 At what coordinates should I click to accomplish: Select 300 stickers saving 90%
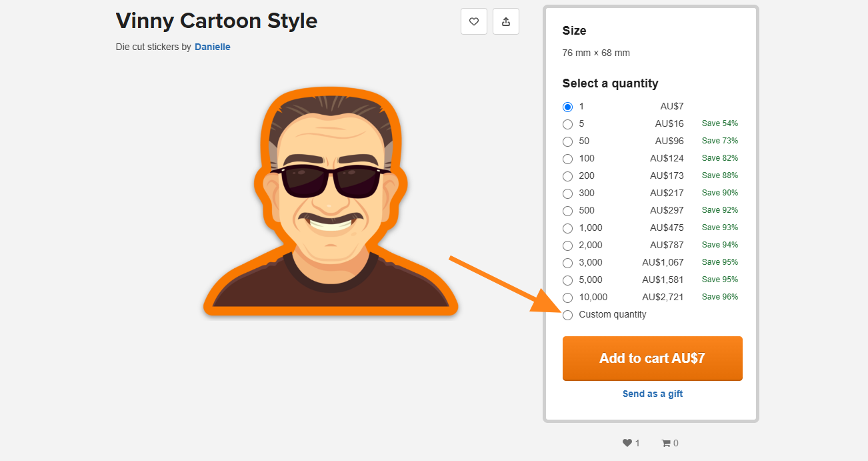(567, 193)
